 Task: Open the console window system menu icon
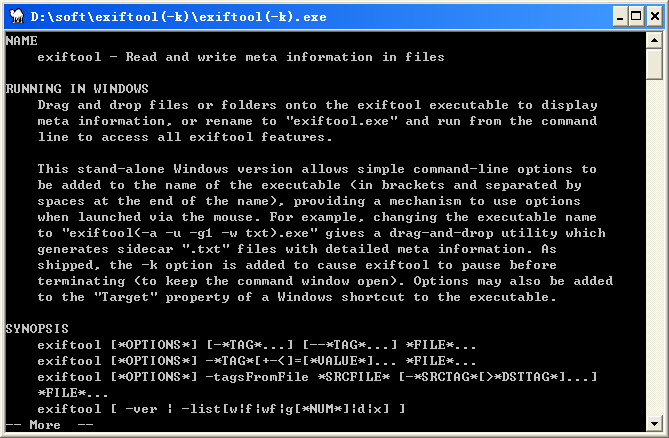click(15, 16)
